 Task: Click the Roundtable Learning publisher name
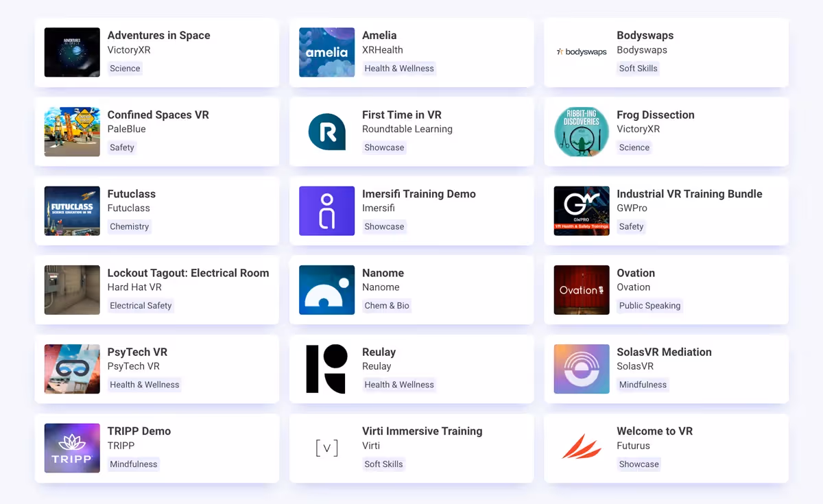coord(407,129)
